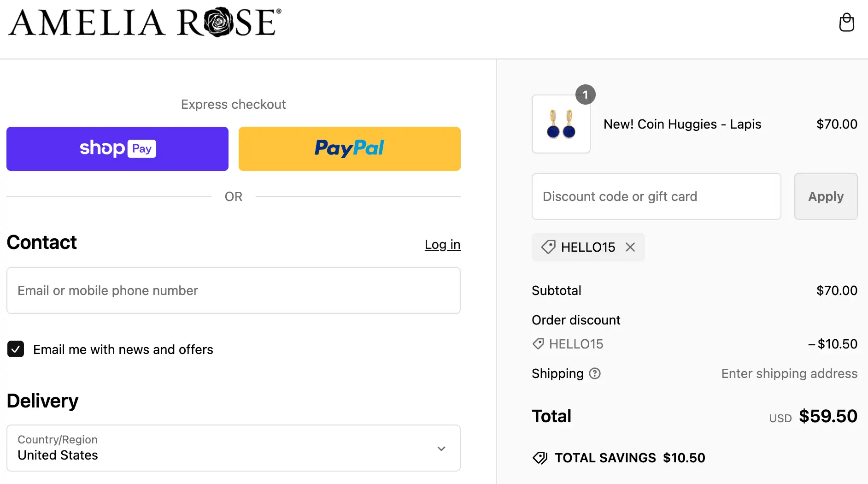
Task: Click the tag icon on HELLO15 chip
Action: coord(548,248)
